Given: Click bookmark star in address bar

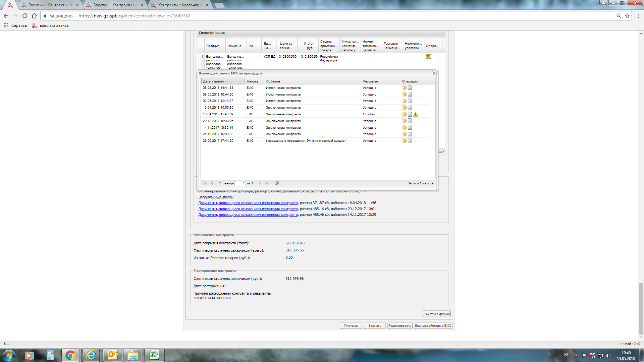Looking at the screenshot, I should tap(627, 16).
